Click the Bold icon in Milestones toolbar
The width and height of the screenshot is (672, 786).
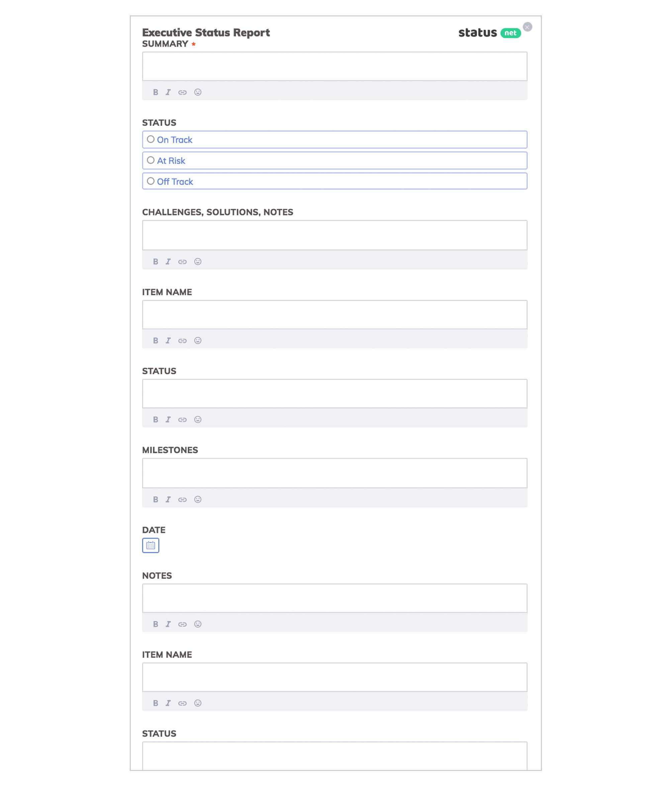[x=155, y=499]
